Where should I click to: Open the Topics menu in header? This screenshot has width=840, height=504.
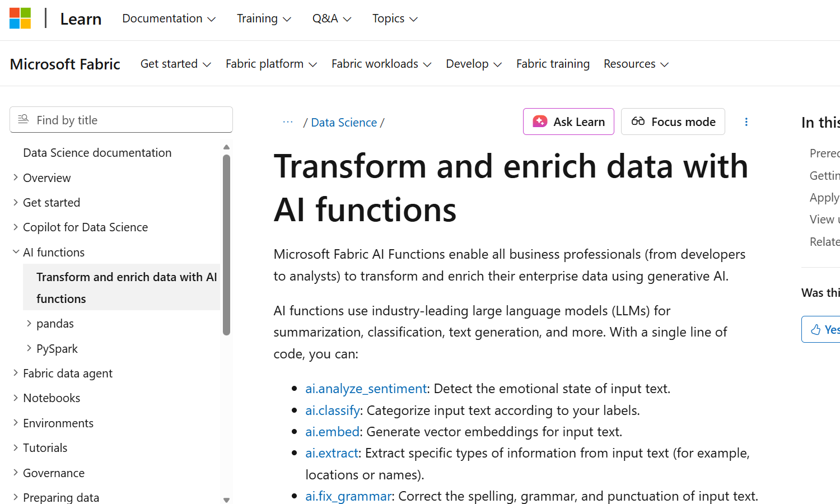395,18
